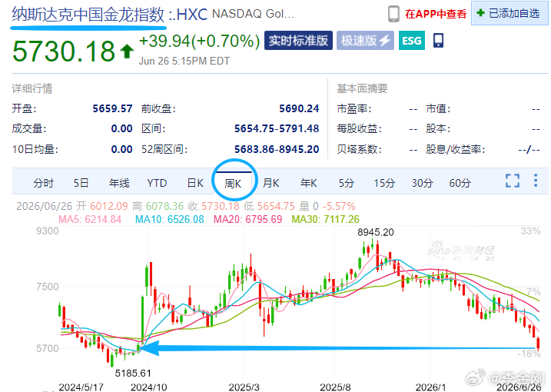Click the 5185.61 low marker on the chart
Image resolution: width=551 pixels, height=392 pixels.
coord(133,373)
